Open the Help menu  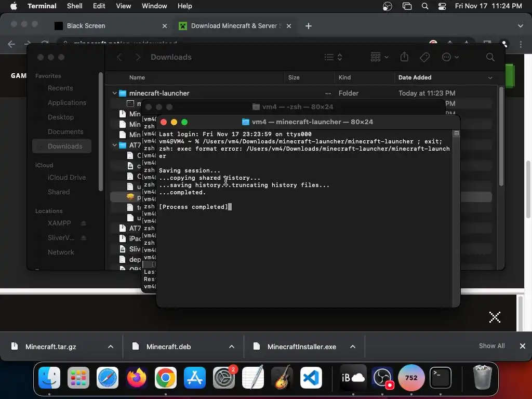coord(184,6)
